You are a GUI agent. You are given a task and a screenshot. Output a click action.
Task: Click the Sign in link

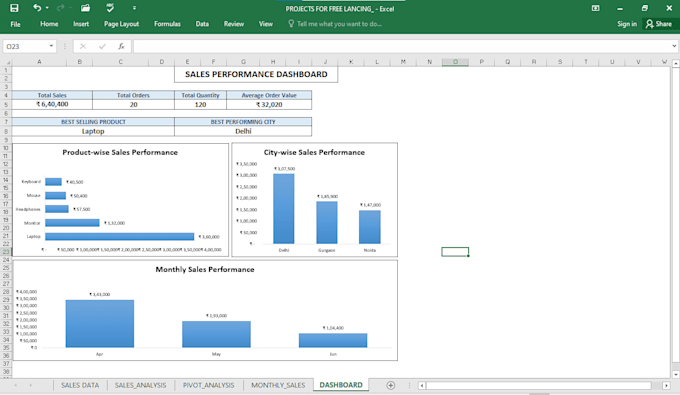627,24
